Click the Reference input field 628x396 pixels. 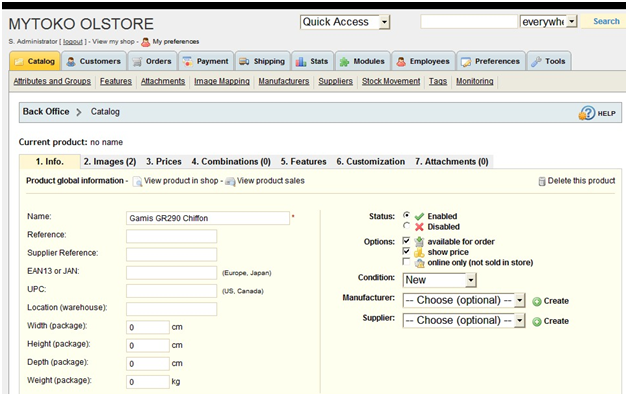(x=171, y=236)
